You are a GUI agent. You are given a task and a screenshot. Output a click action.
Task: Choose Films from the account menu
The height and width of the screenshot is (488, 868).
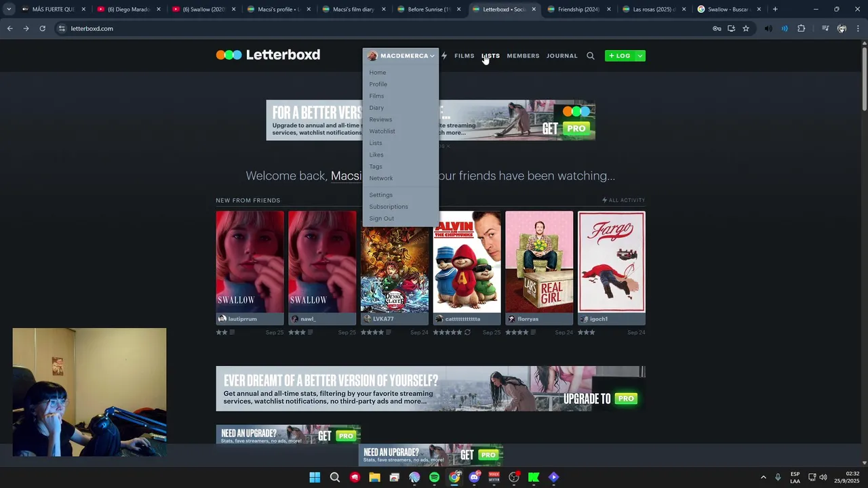[376, 96]
